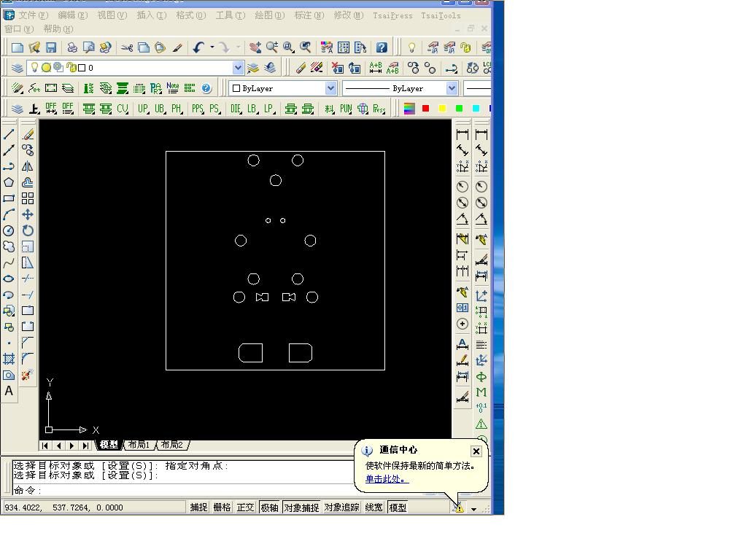Toggle 对象追踪 object tracking in status bar
The height and width of the screenshot is (560, 747).
click(341, 507)
